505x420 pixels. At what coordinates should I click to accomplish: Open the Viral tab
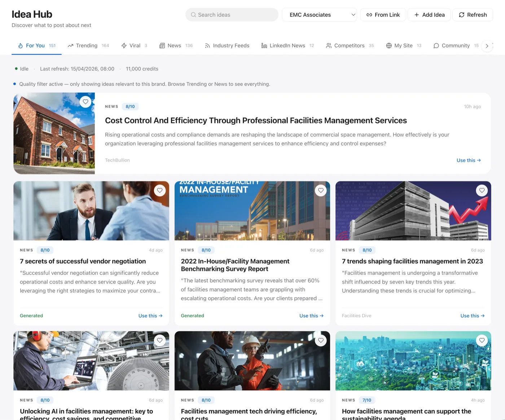coord(134,46)
